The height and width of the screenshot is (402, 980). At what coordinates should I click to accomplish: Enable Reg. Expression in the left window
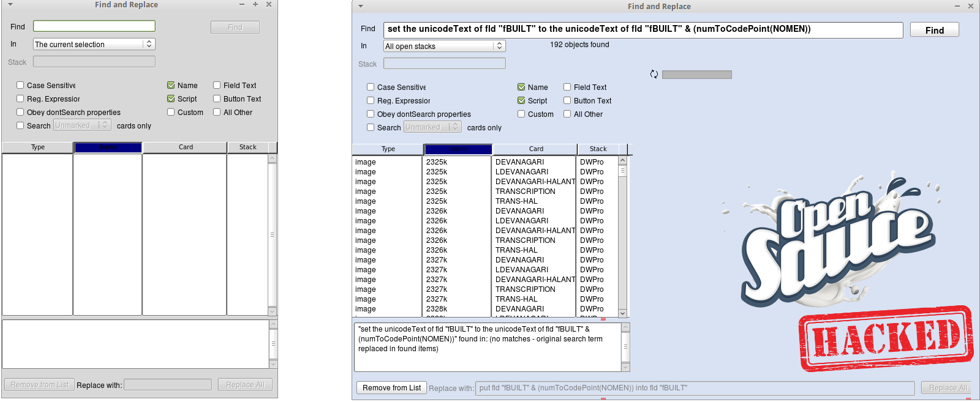[x=20, y=99]
